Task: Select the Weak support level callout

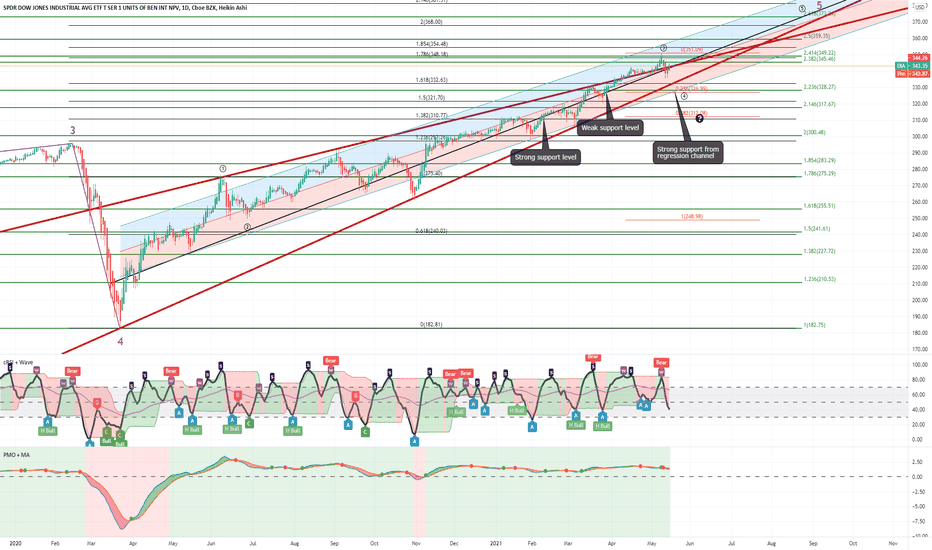Action: (610, 127)
